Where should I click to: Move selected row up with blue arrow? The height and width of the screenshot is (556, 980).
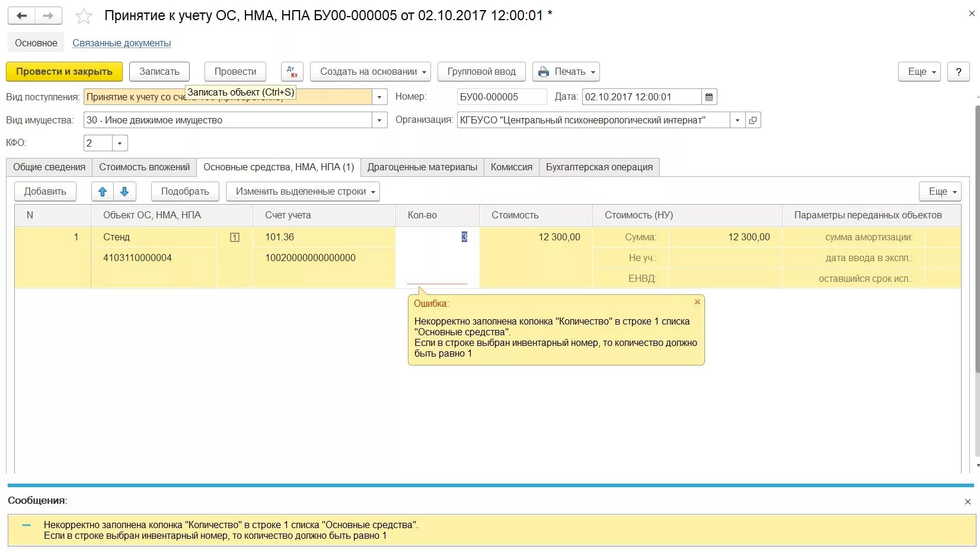[x=103, y=192]
